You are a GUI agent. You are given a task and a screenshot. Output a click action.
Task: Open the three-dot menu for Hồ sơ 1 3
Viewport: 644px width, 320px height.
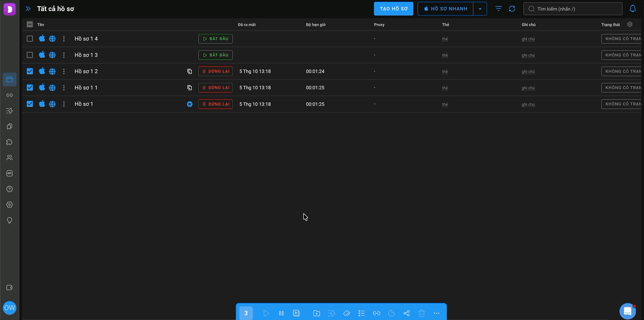tap(64, 55)
